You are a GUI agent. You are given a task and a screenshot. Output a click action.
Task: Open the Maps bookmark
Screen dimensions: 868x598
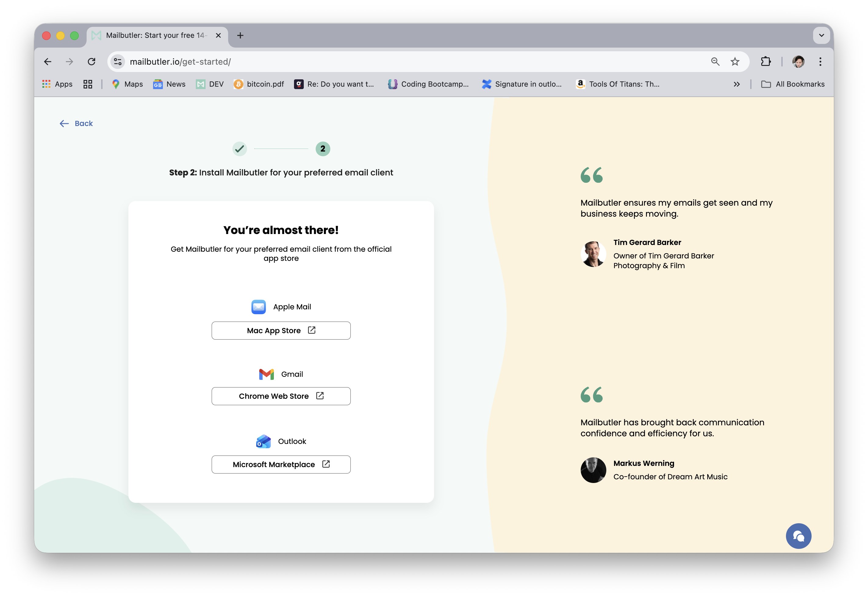point(127,84)
